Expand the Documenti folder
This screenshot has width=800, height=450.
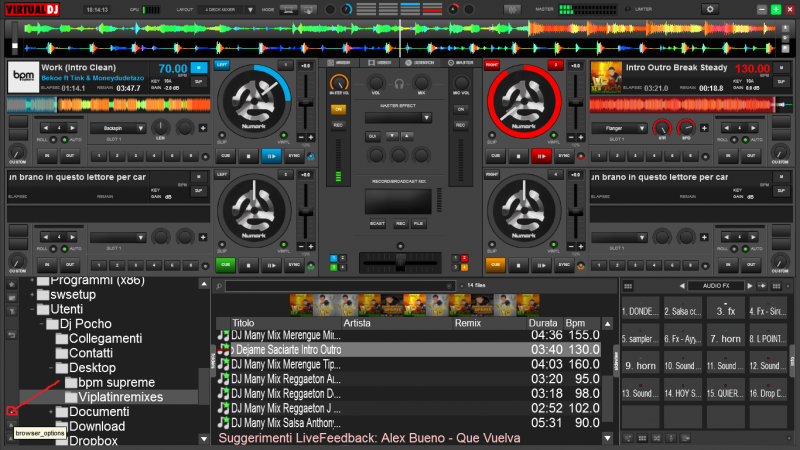point(51,412)
